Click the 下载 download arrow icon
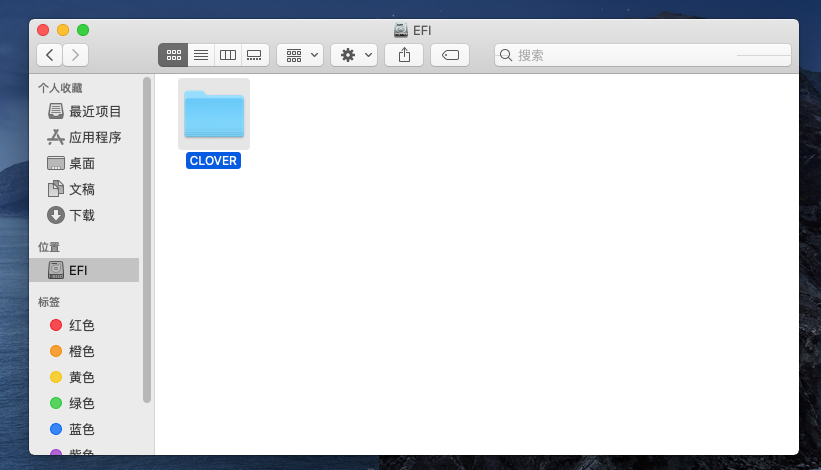821x470 pixels. tap(56, 215)
